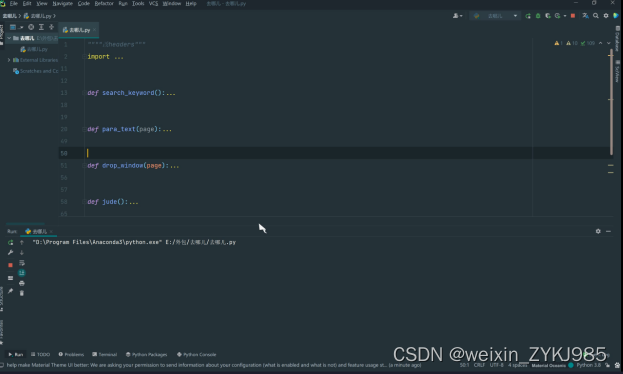Go up the stack trace arrow
Image resolution: width=623 pixels, height=374 pixels.
click(x=22, y=242)
